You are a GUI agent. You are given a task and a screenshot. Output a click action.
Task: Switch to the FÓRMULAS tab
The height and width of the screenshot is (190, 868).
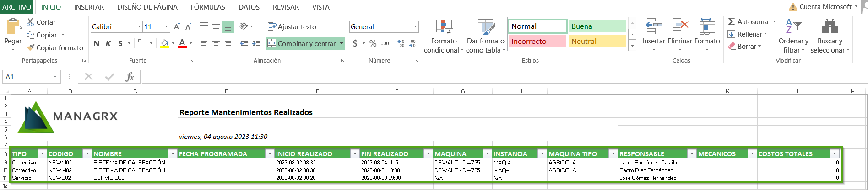(x=208, y=7)
